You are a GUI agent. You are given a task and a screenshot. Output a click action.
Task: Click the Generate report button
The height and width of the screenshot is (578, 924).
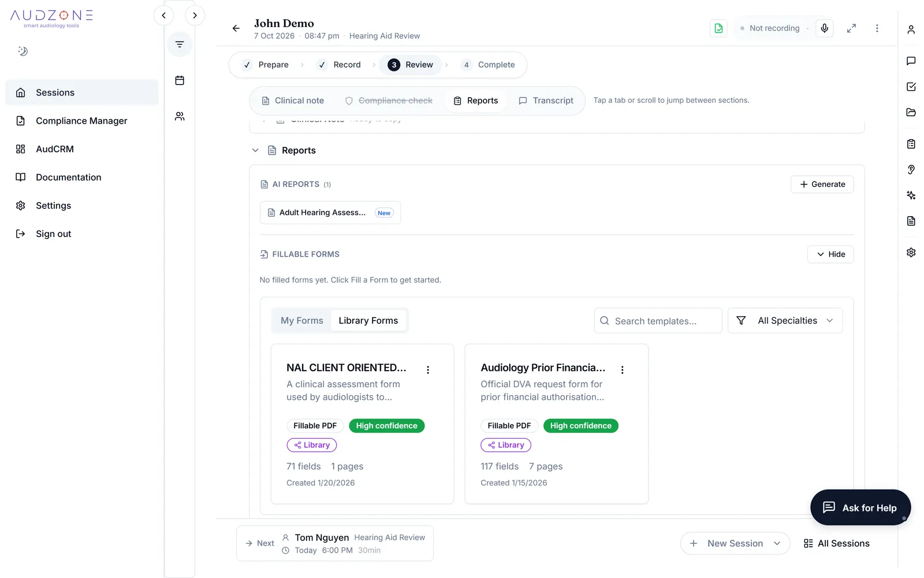pyautogui.click(x=822, y=184)
